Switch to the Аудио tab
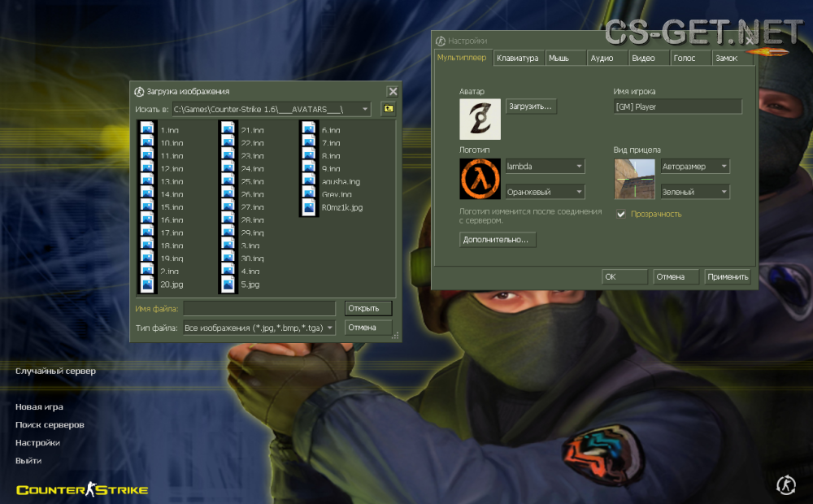 607,58
